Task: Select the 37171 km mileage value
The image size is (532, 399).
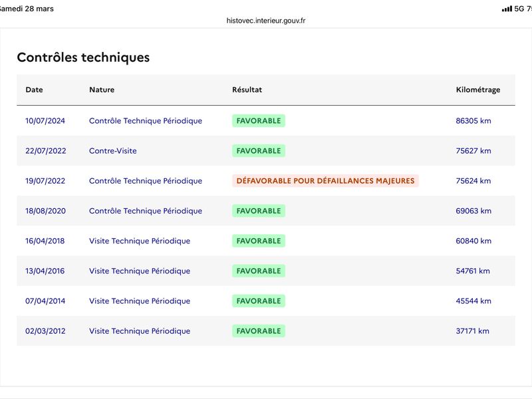Action: click(x=472, y=331)
